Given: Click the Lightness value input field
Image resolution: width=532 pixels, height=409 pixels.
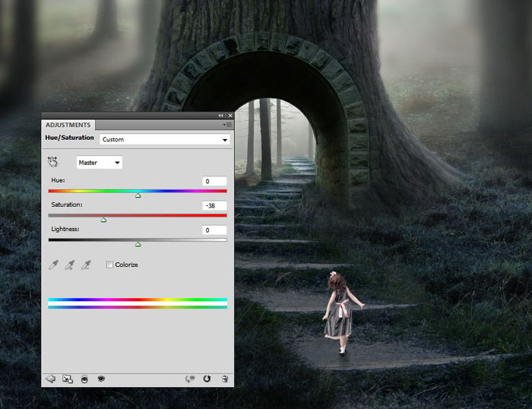Looking at the screenshot, I should (x=214, y=230).
